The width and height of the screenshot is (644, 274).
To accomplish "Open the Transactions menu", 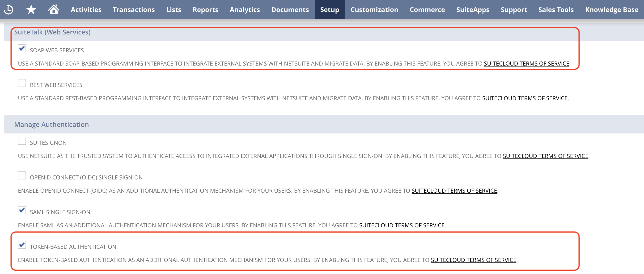I will (x=134, y=9).
